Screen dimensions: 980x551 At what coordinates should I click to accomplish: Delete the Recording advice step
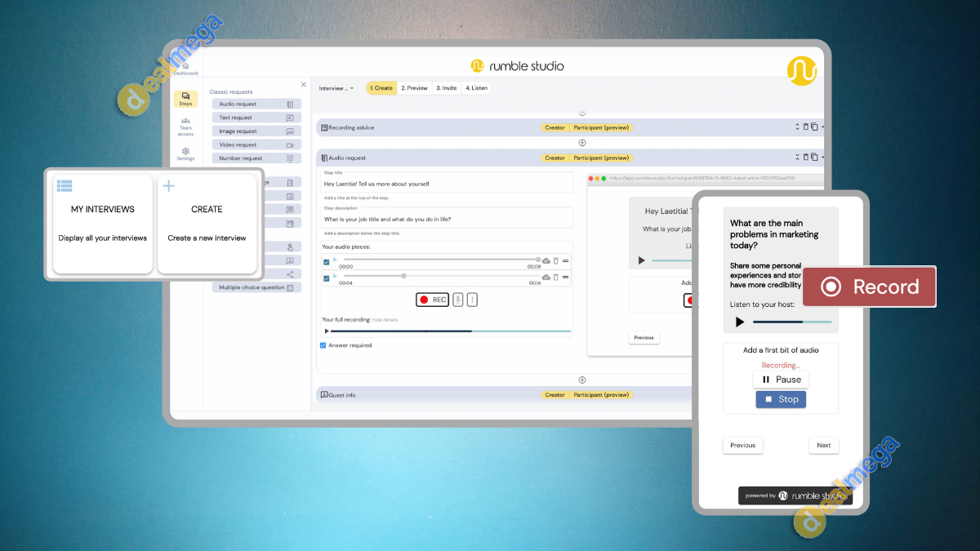point(806,127)
